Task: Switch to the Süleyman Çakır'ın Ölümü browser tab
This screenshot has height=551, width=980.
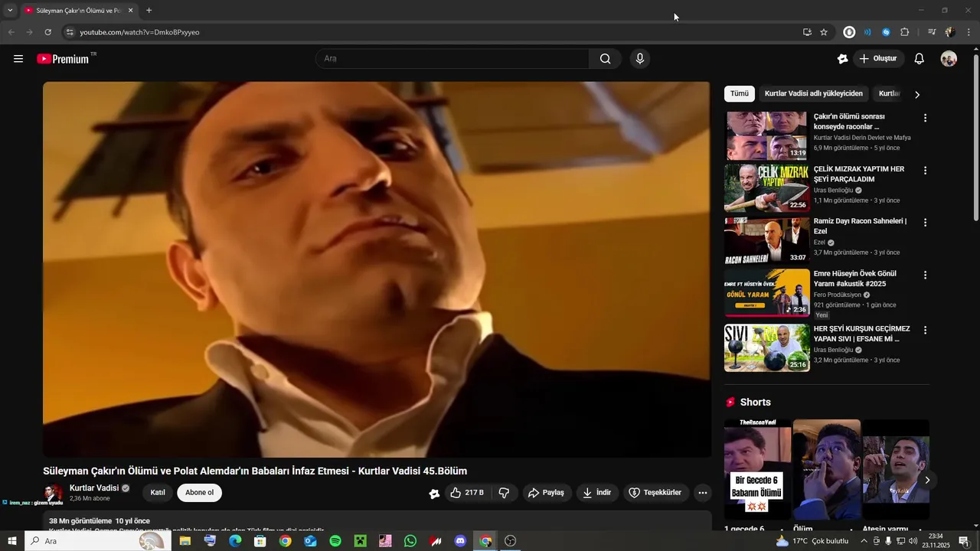Action: [79, 11]
